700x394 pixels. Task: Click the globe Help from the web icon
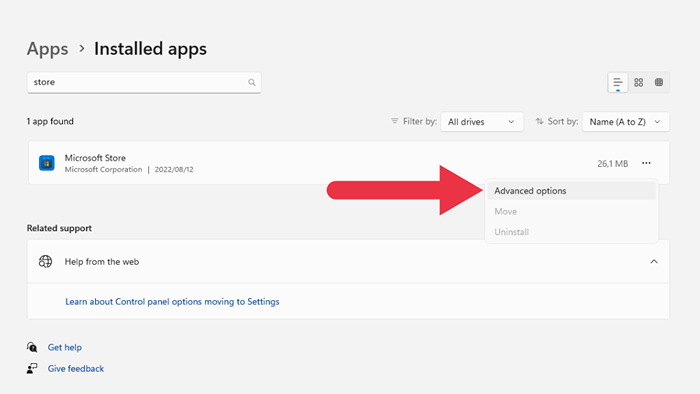tap(45, 261)
